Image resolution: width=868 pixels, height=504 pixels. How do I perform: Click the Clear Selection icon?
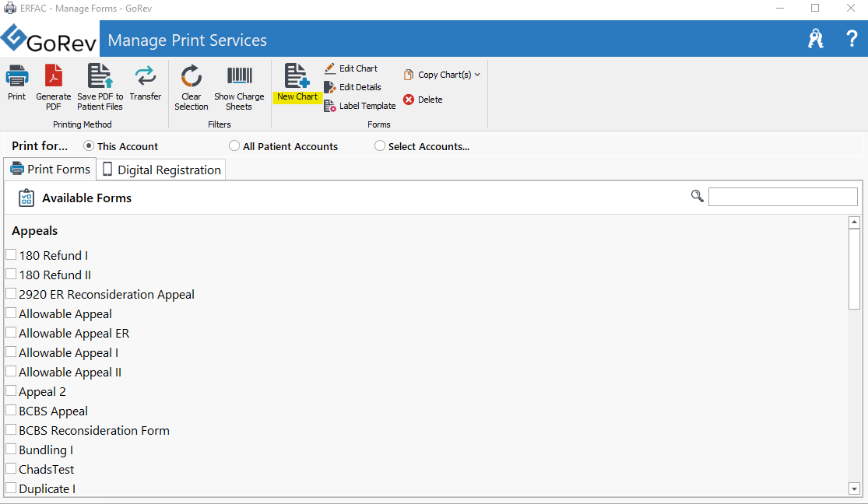(192, 75)
